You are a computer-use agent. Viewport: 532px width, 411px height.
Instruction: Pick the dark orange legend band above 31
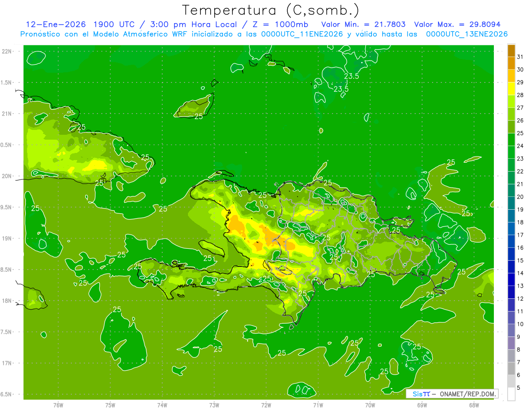coord(511,51)
